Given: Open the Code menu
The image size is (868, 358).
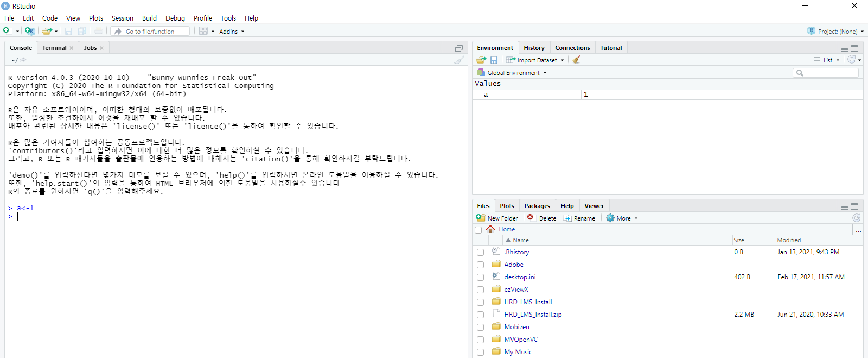Looking at the screenshot, I should (x=50, y=18).
